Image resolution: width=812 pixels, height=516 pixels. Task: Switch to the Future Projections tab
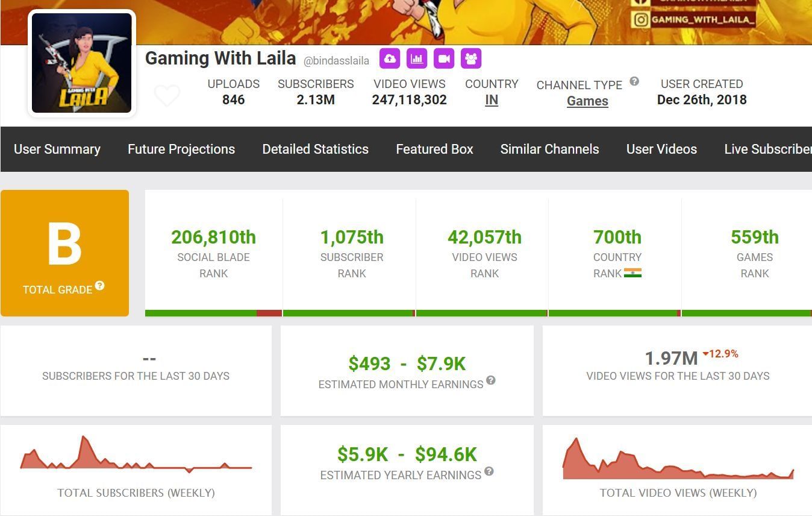pyautogui.click(x=181, y=149)
